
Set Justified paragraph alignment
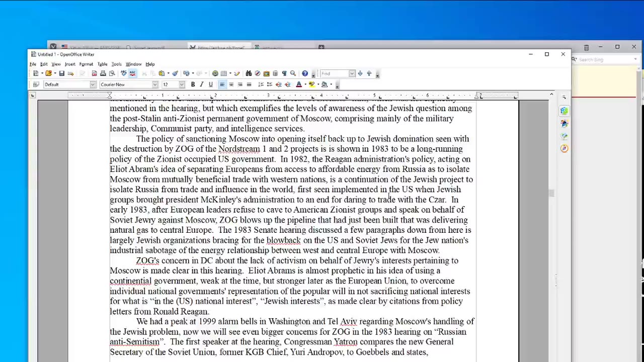(249, 84)
